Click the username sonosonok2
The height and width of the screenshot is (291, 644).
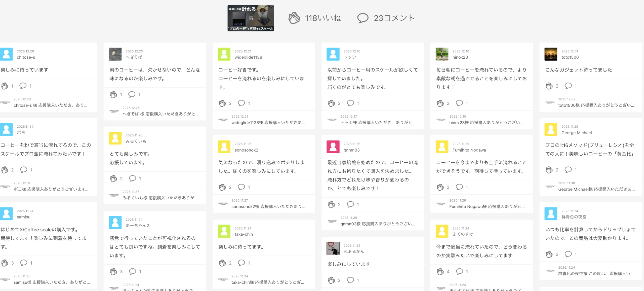point(246,150)
